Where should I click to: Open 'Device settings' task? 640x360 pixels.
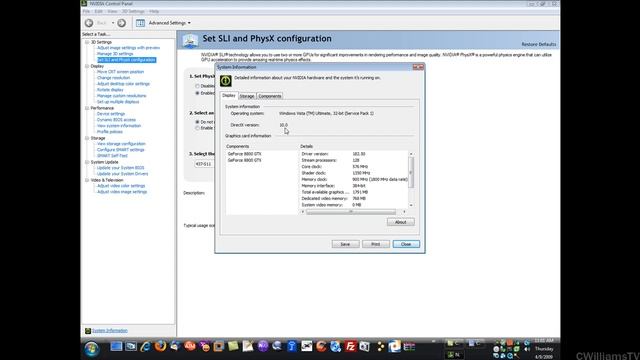pyautogui.click(x=111, y=114)
